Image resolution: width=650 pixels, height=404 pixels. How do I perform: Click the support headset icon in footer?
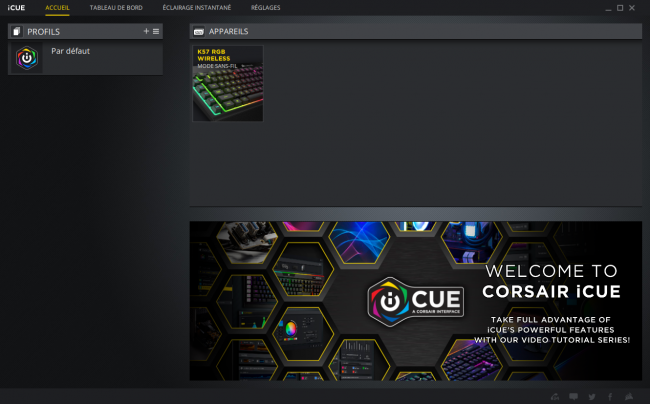(555, 397)
